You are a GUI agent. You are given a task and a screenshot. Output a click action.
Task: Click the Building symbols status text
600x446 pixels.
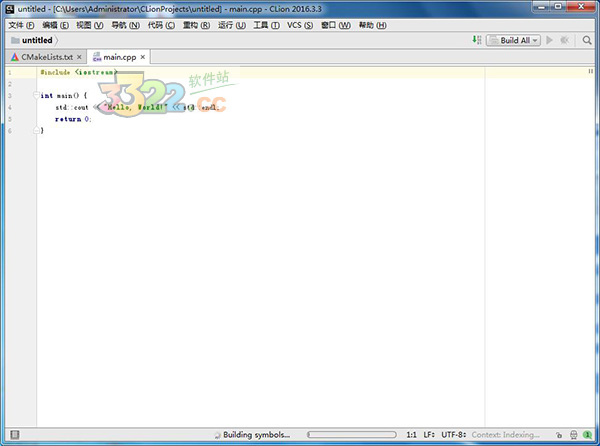(x=256, y=435)
